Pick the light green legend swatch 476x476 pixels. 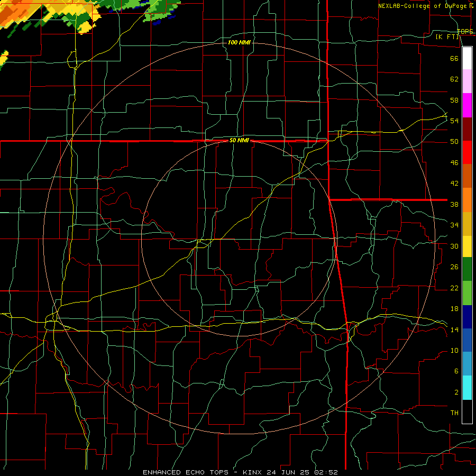[467, 293]
